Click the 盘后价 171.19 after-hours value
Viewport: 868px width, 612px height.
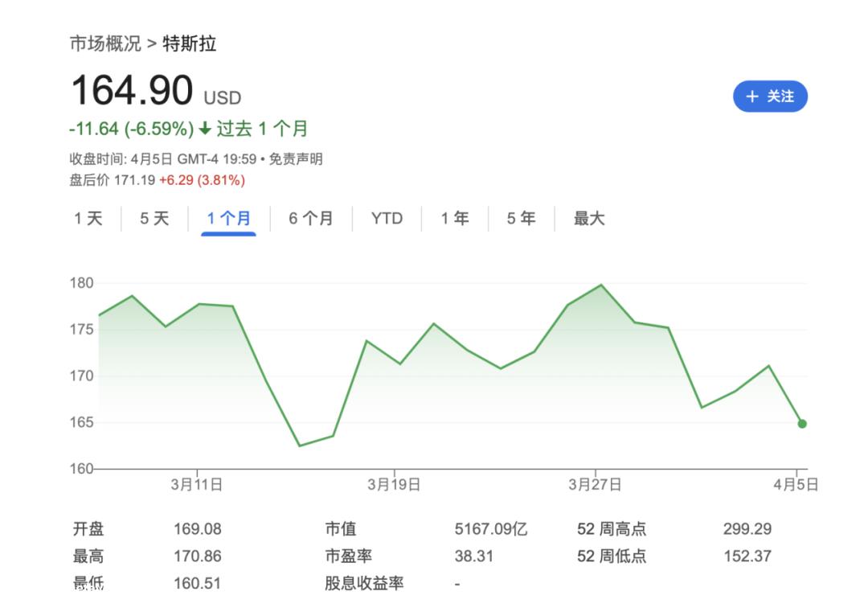(x=113, y=180)
